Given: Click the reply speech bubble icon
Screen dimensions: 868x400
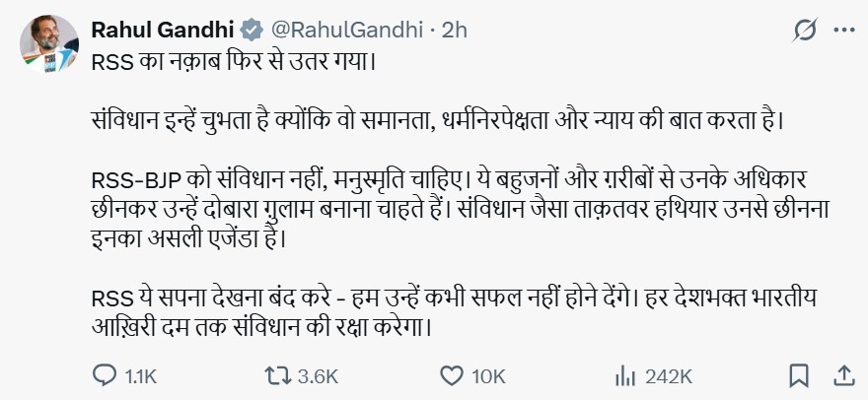Looking at the screenshot, I should point(104,375).
